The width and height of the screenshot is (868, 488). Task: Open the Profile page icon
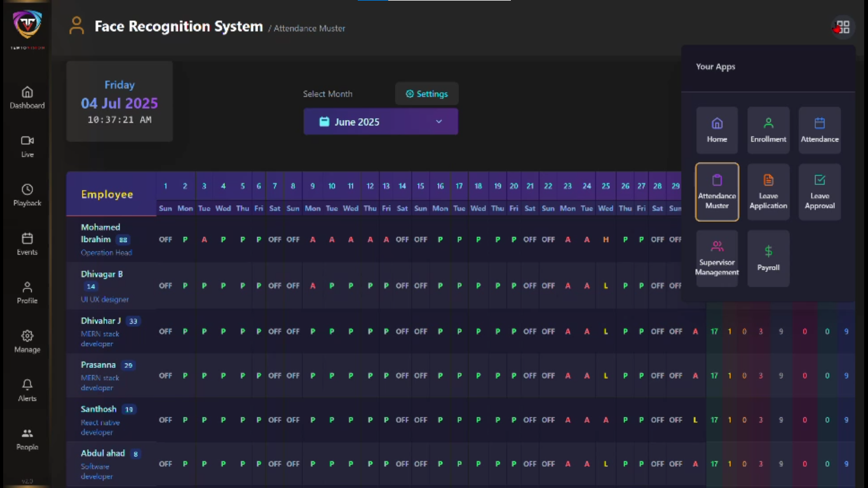27,292
